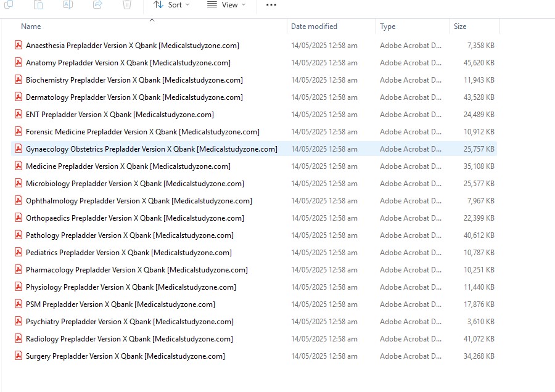Select file name ENT Prepladder Version X Qbank

[x=120, y=115]
